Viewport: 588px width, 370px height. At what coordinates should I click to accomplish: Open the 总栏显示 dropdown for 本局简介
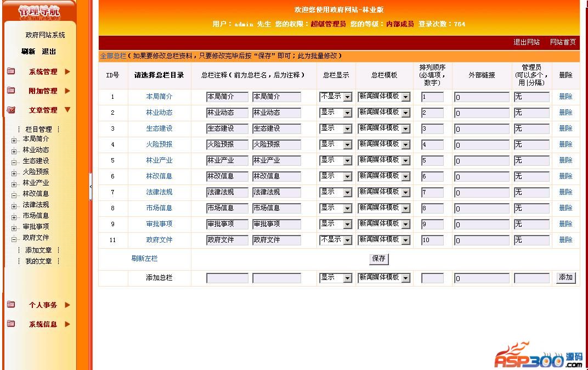coord(336,97)
